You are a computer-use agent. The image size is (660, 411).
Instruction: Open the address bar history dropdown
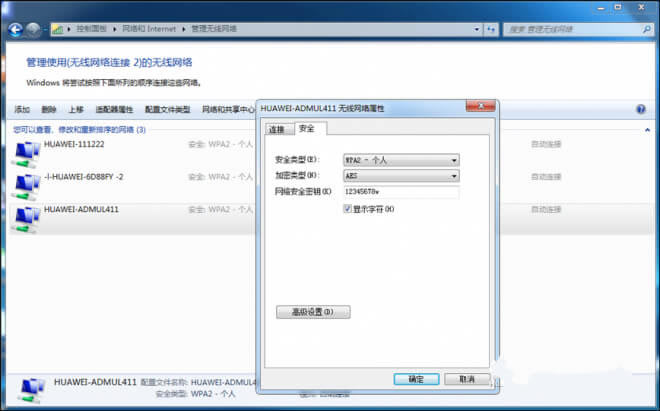476,29
